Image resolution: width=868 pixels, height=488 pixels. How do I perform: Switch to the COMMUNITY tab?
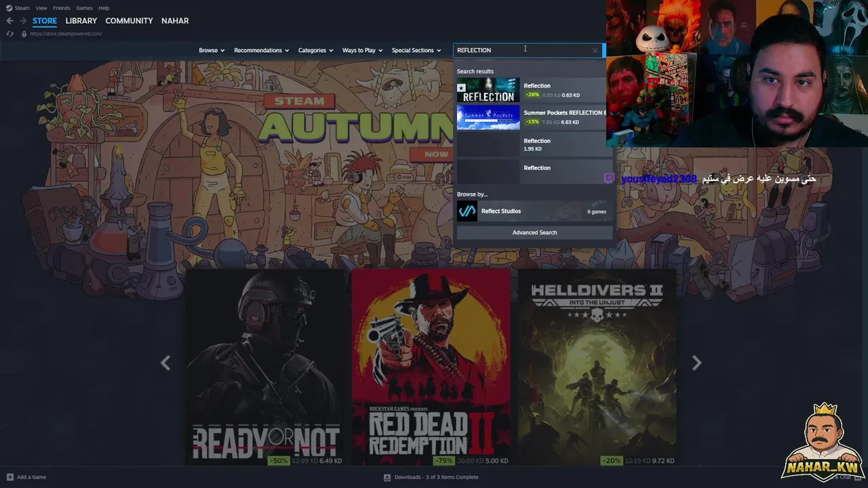[x=129, y=21]
